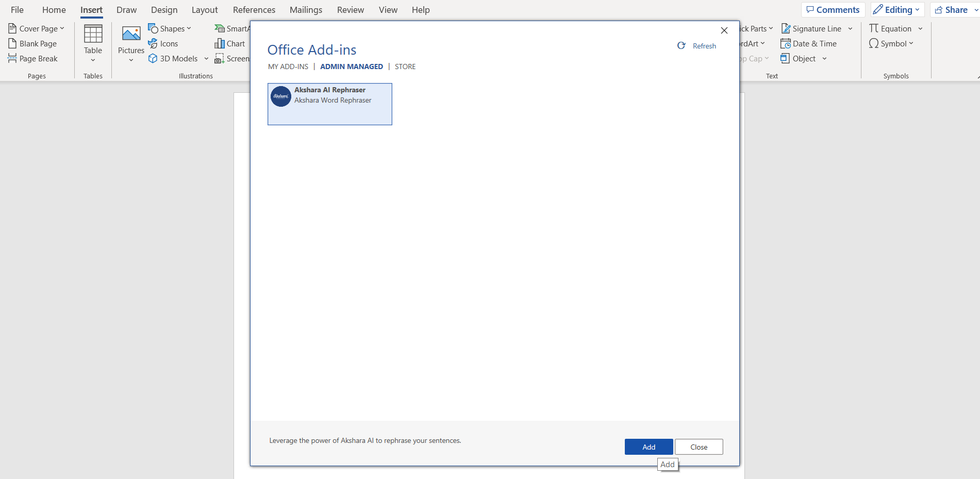Image resolution: width=980 pixels, height=479 pixels.
Task: Click the Refresh icon in dialog
Action: [x=681, y=46]
